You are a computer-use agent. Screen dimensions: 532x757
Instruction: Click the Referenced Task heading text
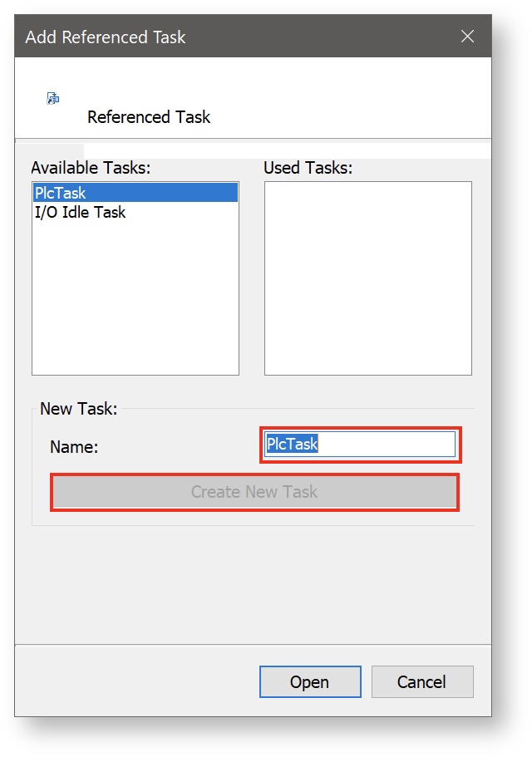pos(150,116)
